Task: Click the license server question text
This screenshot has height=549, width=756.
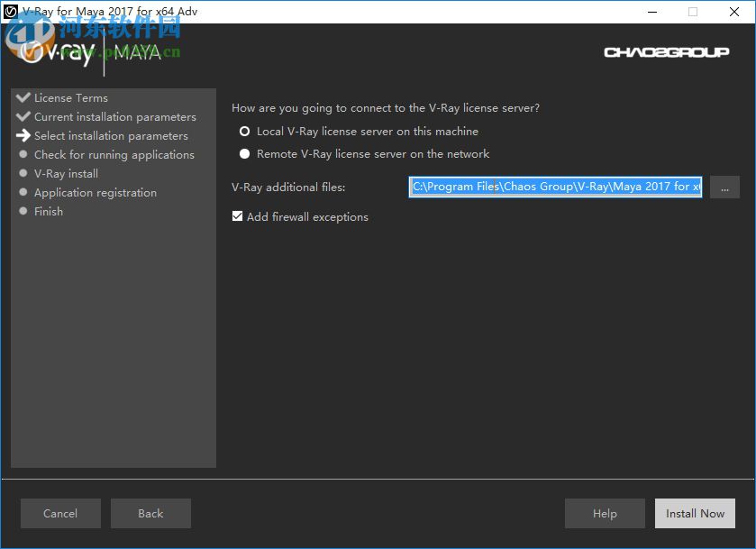Action: 386,108
